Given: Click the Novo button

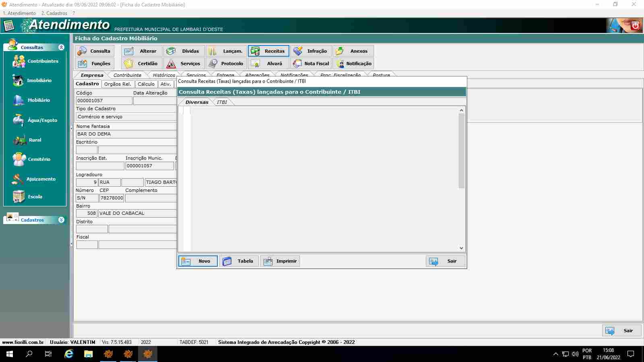Looking at the screenshot, I should (x=198, y=261).
